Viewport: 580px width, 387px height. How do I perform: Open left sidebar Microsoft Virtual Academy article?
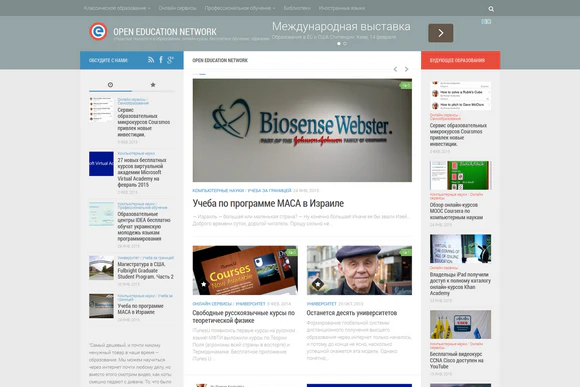pos(142,172)
